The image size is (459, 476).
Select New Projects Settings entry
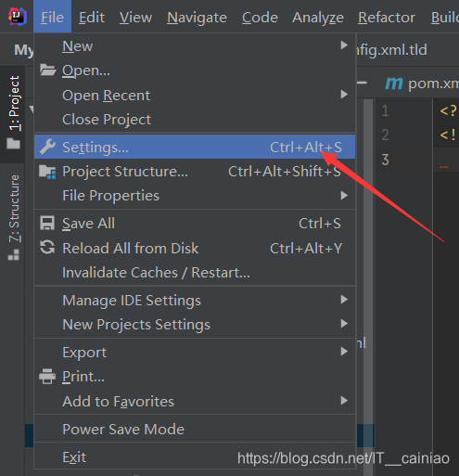pyautogui.click(x=195, y=325)
